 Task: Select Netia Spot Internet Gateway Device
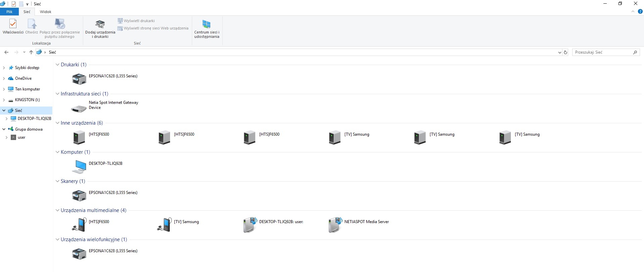pos(105,107)
